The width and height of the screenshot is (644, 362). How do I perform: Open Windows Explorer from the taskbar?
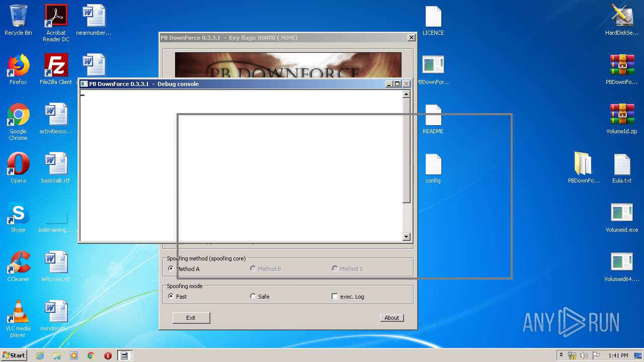click(x=57, y=355)
